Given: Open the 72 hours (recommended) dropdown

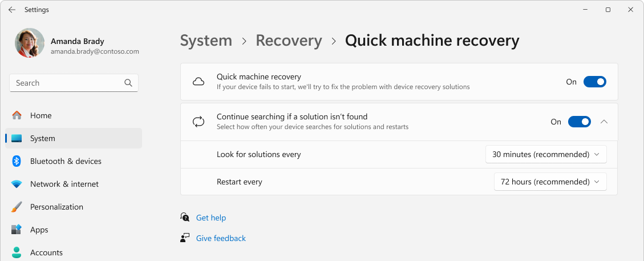Looking at the screenshot, I should [550, 182].
